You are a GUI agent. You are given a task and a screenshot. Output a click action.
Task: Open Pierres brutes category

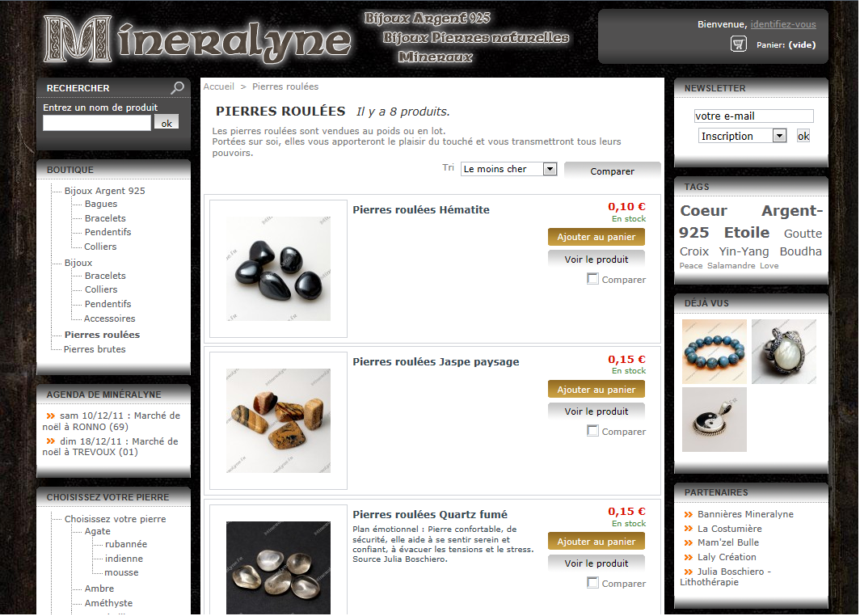[95, 349]
